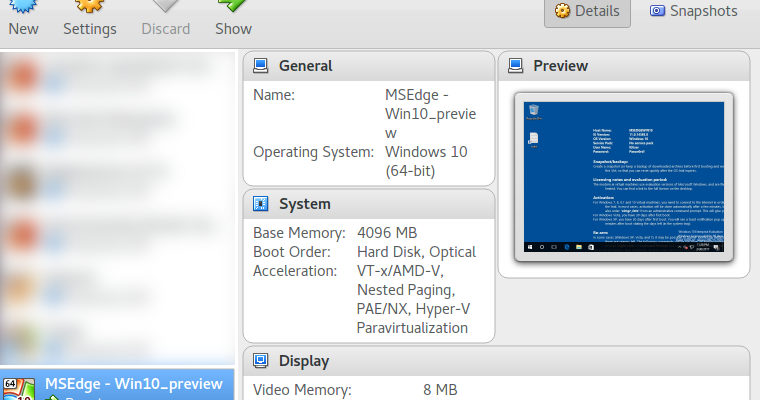Viewport: 760px width, 400px height.
Task: Click the Preview section header icon
Action: (x=515, y=67)
